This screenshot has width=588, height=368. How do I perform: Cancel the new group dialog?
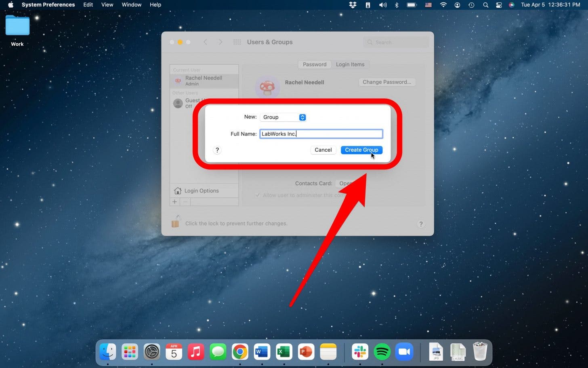(323, 150)
